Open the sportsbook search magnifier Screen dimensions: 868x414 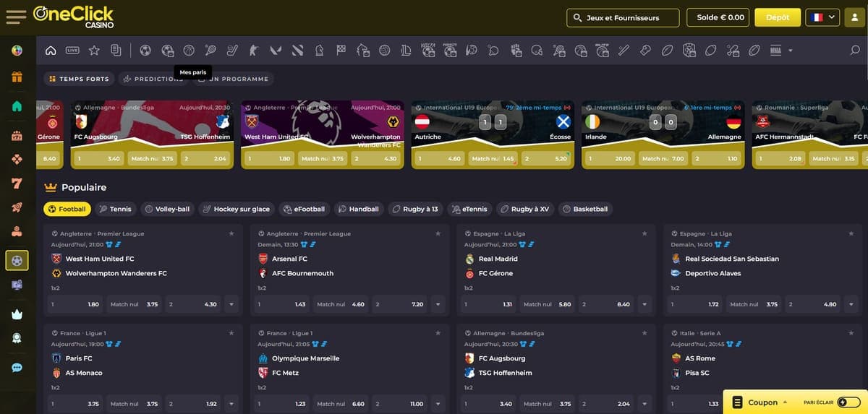pyautogui.click(x=855, y=51)
